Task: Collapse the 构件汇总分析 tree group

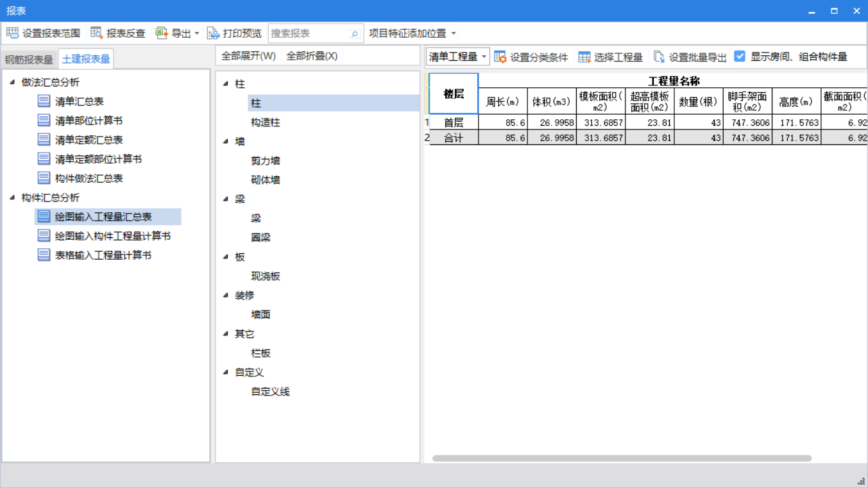Action: coord(12,198)
